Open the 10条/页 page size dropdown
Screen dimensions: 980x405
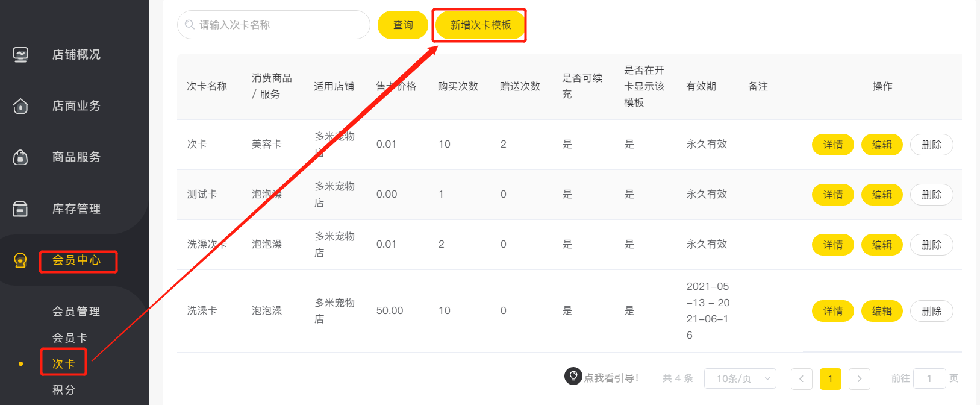click(740, 378)
